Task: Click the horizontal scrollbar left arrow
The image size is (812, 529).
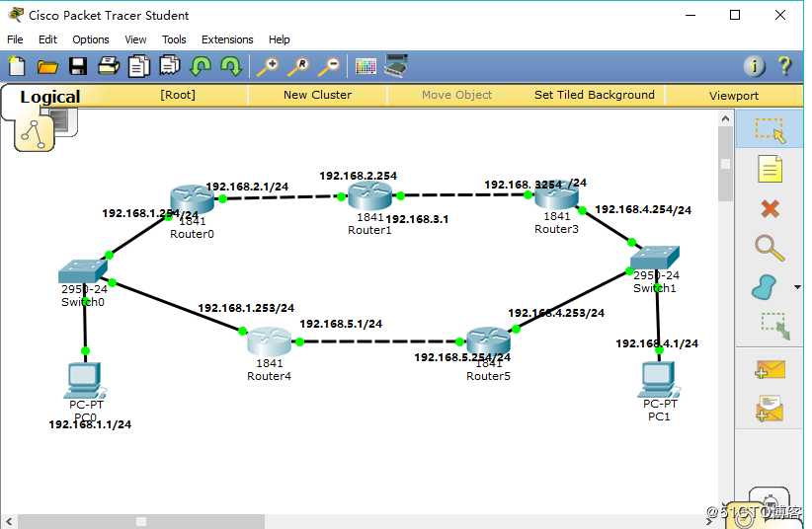Action: click(x=9, y=521)
